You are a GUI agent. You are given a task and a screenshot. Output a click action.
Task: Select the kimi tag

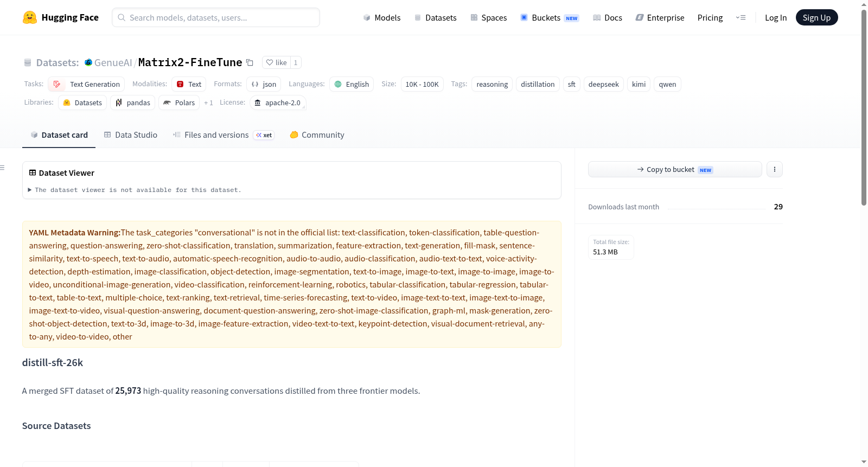639,84
